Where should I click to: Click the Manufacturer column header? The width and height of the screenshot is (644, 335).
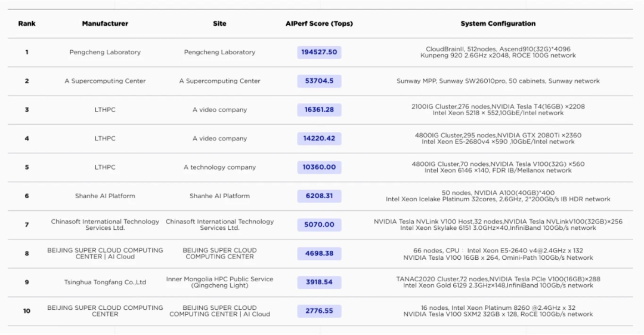105,23
